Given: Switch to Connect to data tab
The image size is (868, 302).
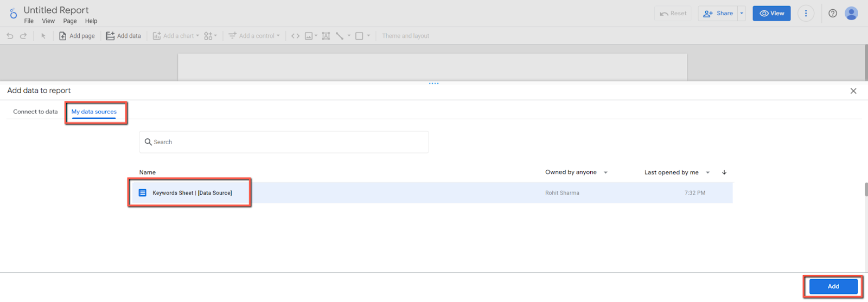Looking at the screenshot, I should [35, 112].
